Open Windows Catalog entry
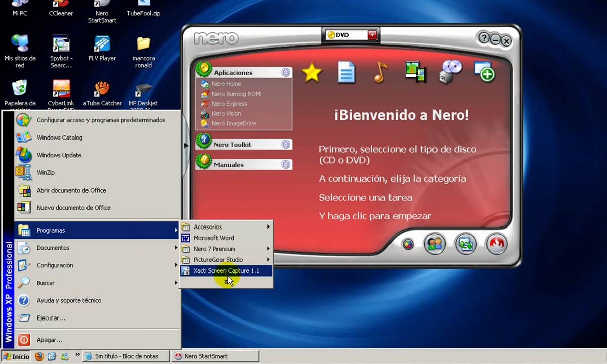 [x=97, y=138]
